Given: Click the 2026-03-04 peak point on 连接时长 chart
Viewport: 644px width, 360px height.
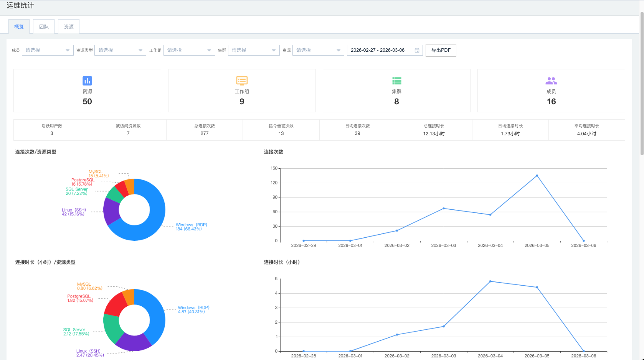Looking at the screenshot, I should (x=490, y=281).
